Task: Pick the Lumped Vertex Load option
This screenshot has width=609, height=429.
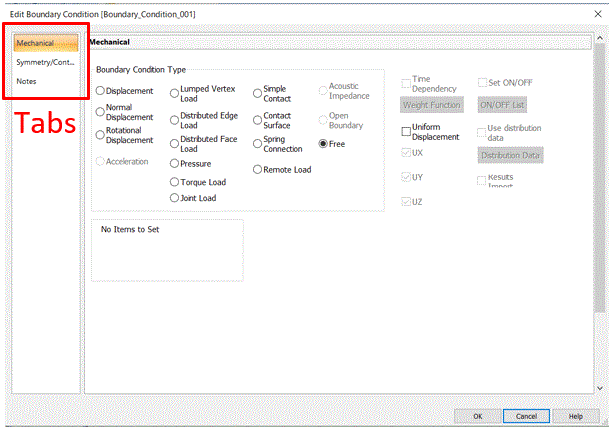Action: tap(174, 91)
